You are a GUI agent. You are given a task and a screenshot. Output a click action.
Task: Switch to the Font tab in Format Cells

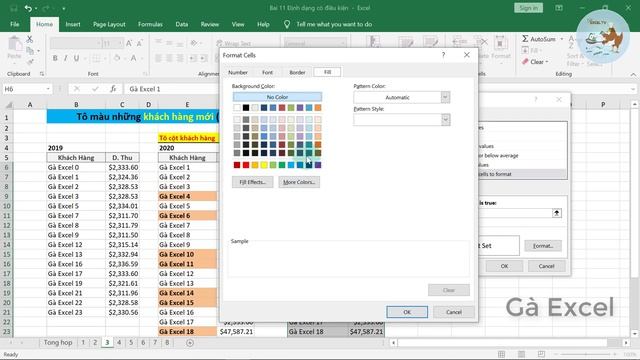coord(267,72)
